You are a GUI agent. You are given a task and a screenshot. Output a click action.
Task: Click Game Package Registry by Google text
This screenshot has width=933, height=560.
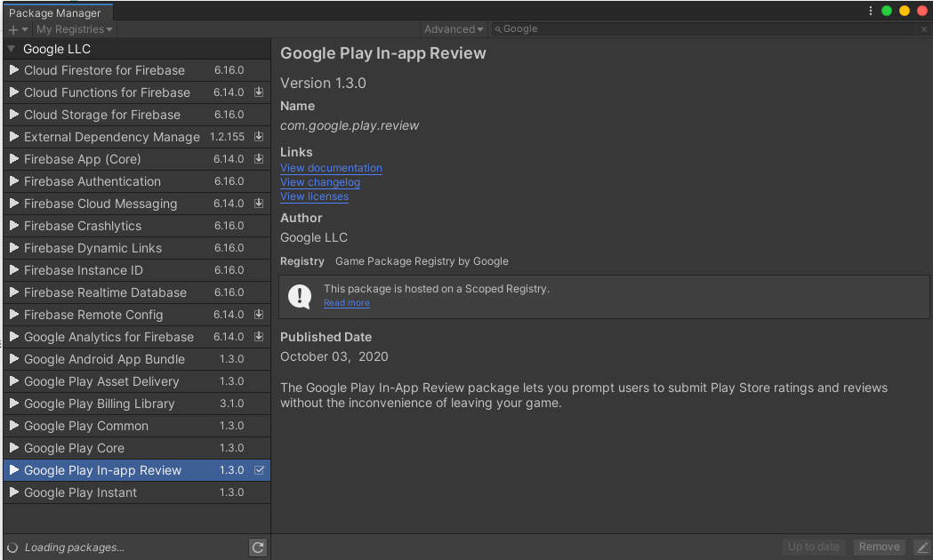coord(422,261)
